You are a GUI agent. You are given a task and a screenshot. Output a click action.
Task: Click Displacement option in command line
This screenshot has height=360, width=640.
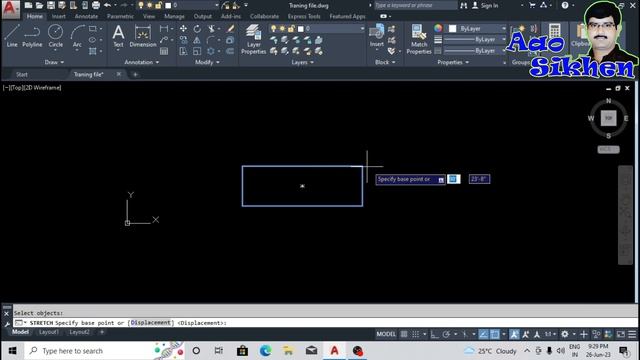(x=150, y=323)
